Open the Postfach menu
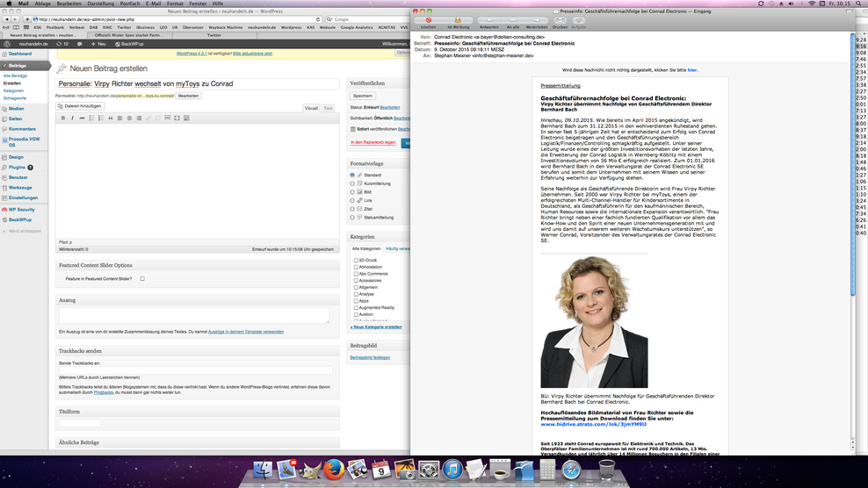The width and height of the screenshot is (868, 488). pos(130,4)
